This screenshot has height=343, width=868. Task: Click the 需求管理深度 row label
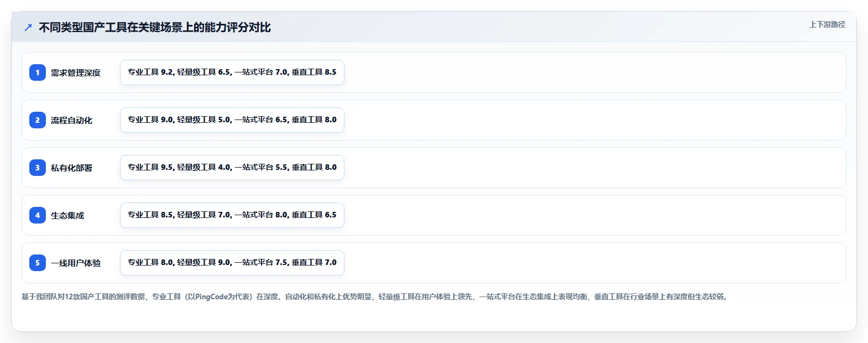pyautogui.click(x=76, y=72)
